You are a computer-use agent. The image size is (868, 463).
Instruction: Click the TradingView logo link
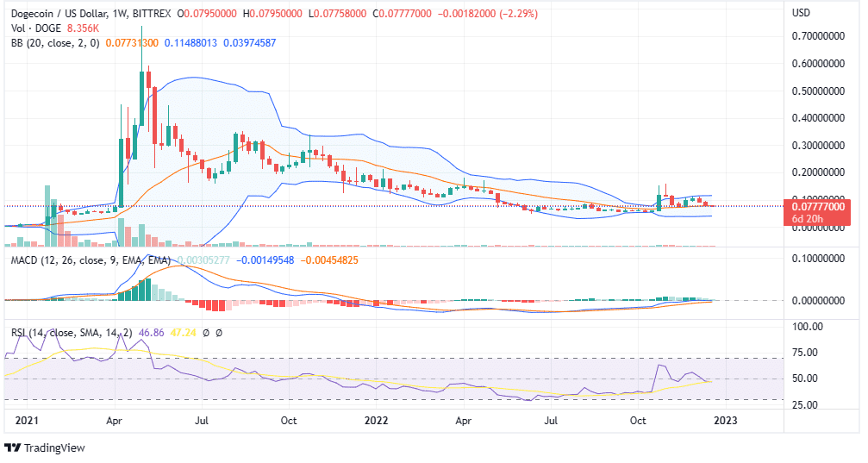(45, 447)
